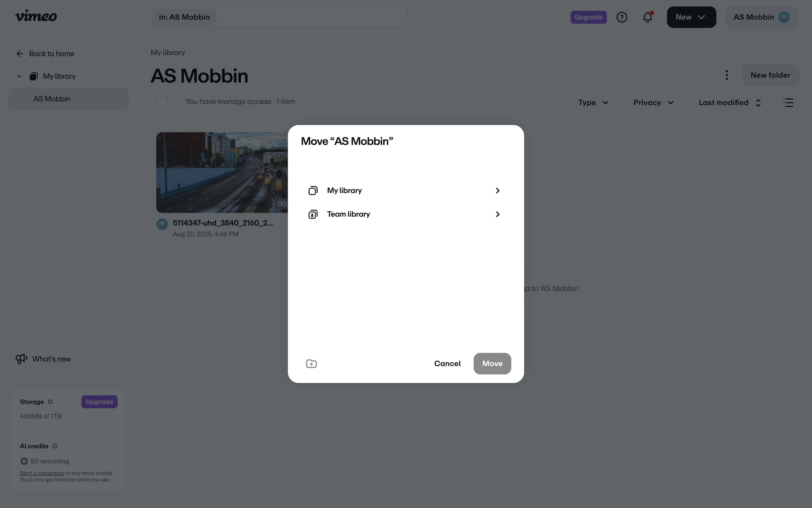Image resolution: width=812 pixels, height=508 pixels.
Task: Click the What's new megaphone icon
Action: click(21, 359)
